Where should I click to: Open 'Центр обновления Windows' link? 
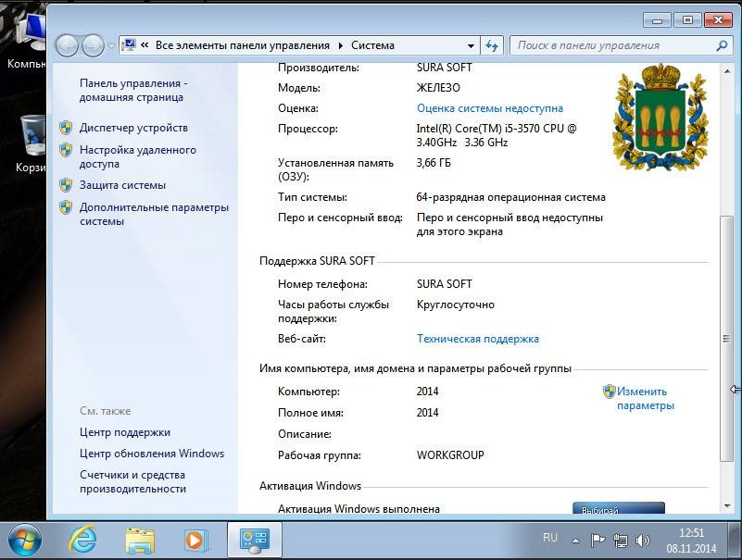(x=151, y=454)
